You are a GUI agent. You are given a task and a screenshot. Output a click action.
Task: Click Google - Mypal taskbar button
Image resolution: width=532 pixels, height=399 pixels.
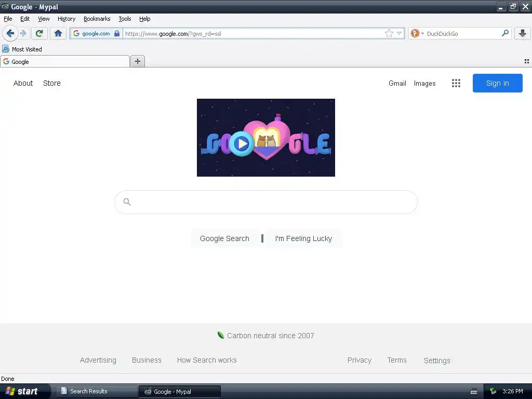(179, 391)
